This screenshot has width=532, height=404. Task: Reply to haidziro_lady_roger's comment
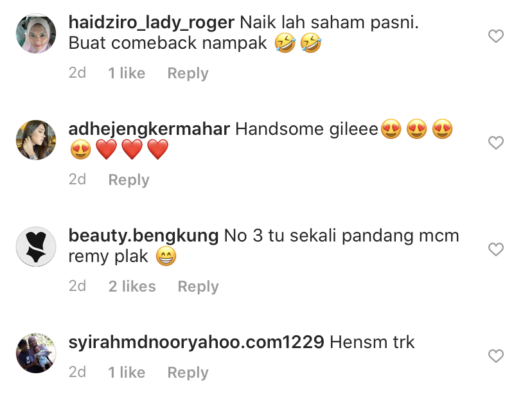coord(188,73)
